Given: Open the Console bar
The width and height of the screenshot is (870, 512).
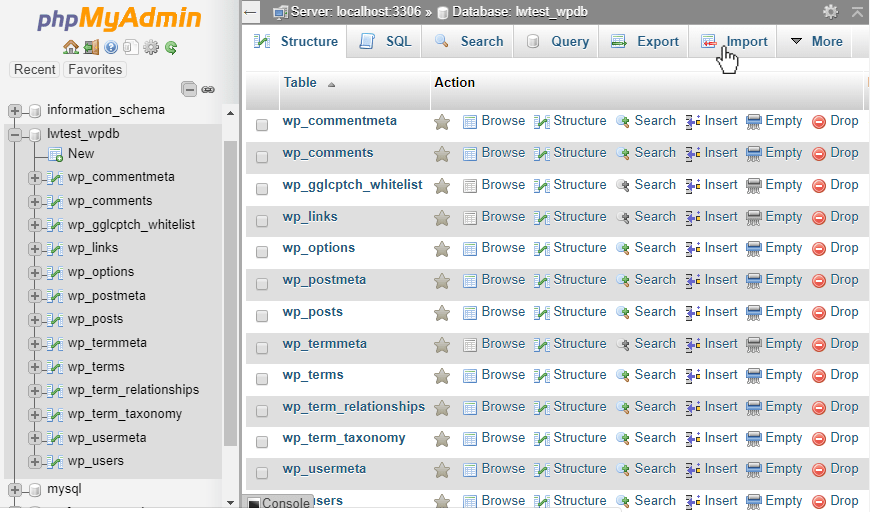Looking at the screenshot, I should pyautogui.click(x=279, y=503).
